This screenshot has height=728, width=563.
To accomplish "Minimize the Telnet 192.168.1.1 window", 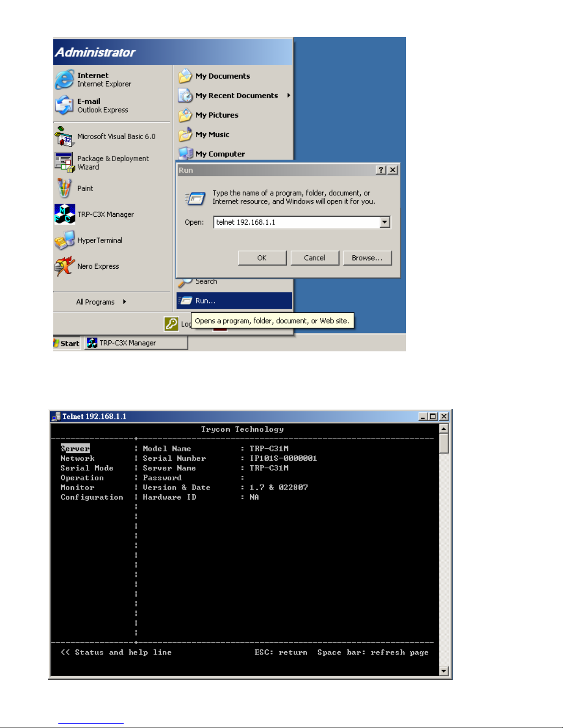I will click(x=424, y=417).
